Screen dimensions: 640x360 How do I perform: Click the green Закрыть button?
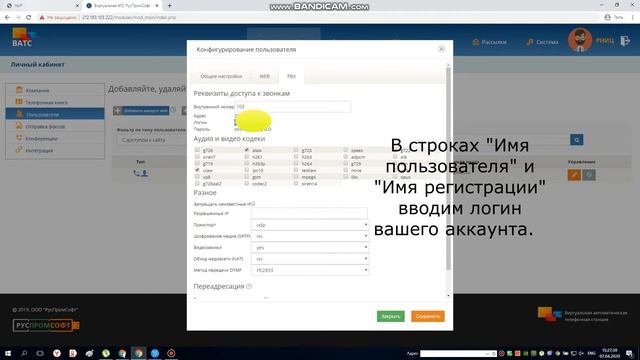[x=391, y=316]
